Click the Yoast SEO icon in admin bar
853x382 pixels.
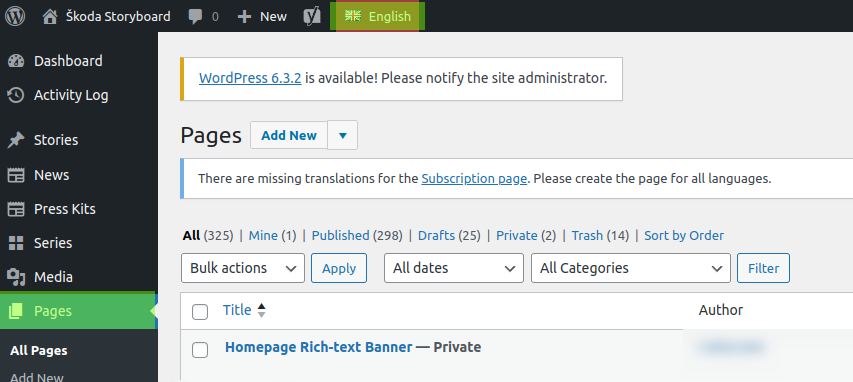[312, 16]
